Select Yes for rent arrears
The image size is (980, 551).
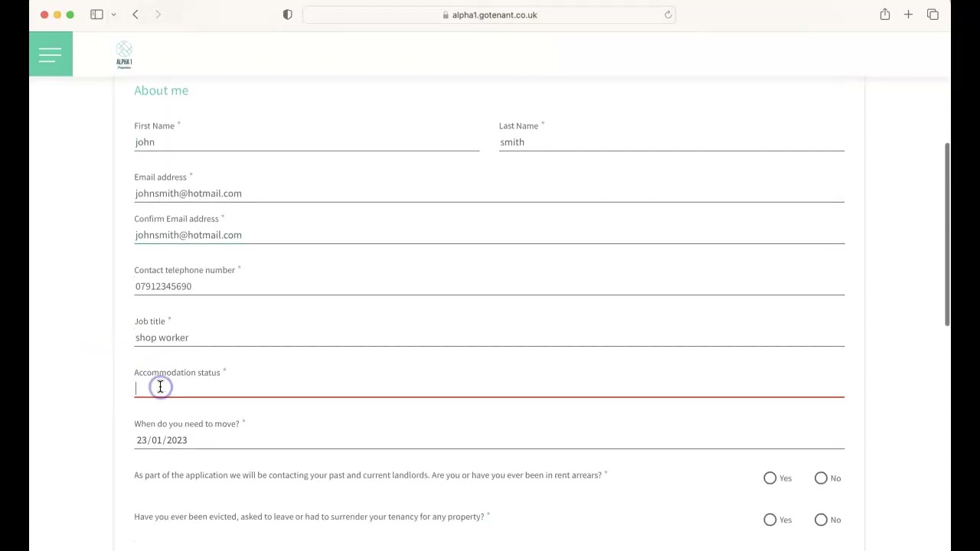coord(770,478)
